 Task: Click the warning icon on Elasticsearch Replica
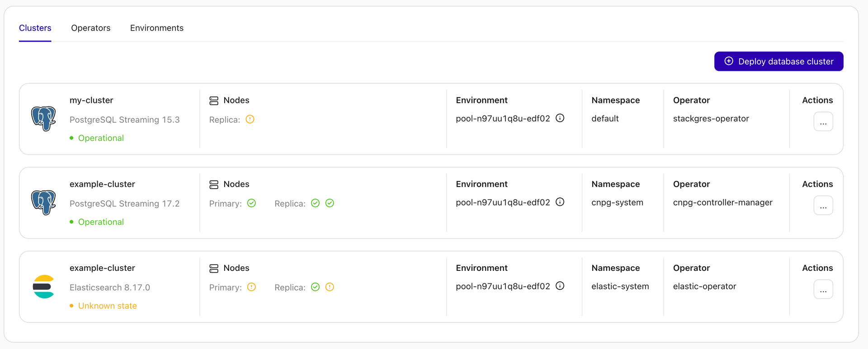(x=329, y=287)
